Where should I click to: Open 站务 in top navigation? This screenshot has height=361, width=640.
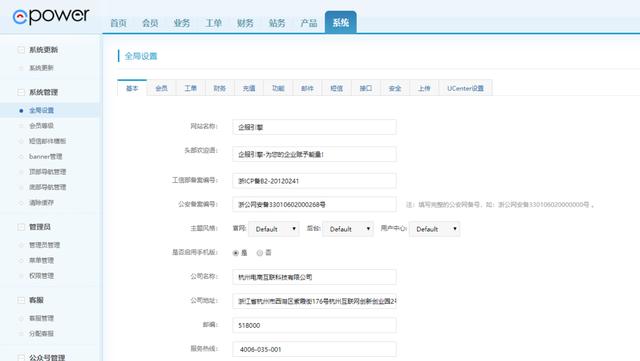click(x=277, y=23)
